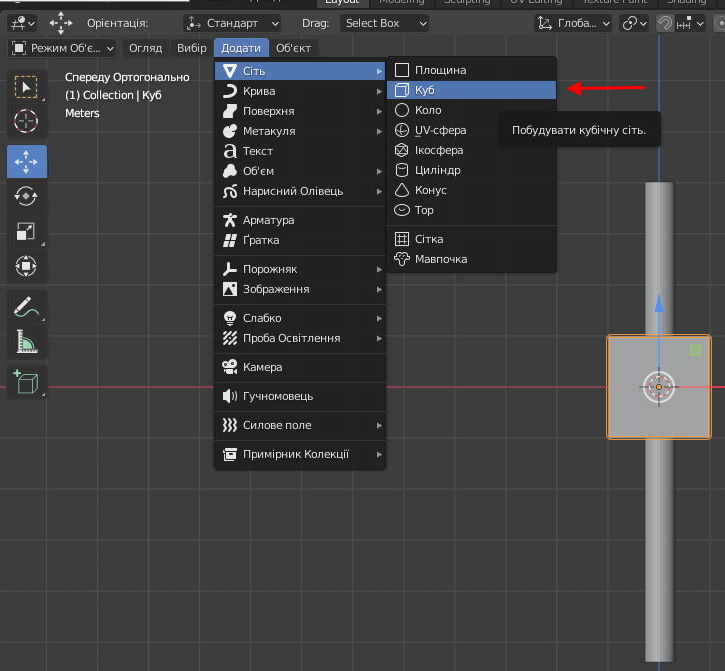Switch to the Layout workspace tab
Viewport: 725px width, 671px height.
(x=342, y=2)
